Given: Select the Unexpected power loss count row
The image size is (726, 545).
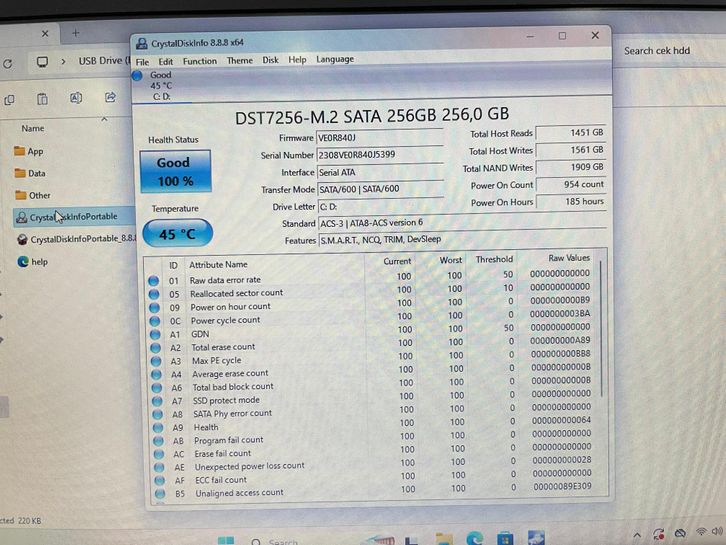Looking at the screenshot, I should 373,465.
